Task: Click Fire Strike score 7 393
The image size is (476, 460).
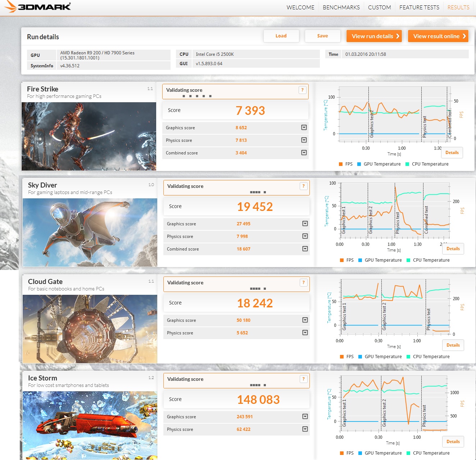Action: (x=250, y=111)
